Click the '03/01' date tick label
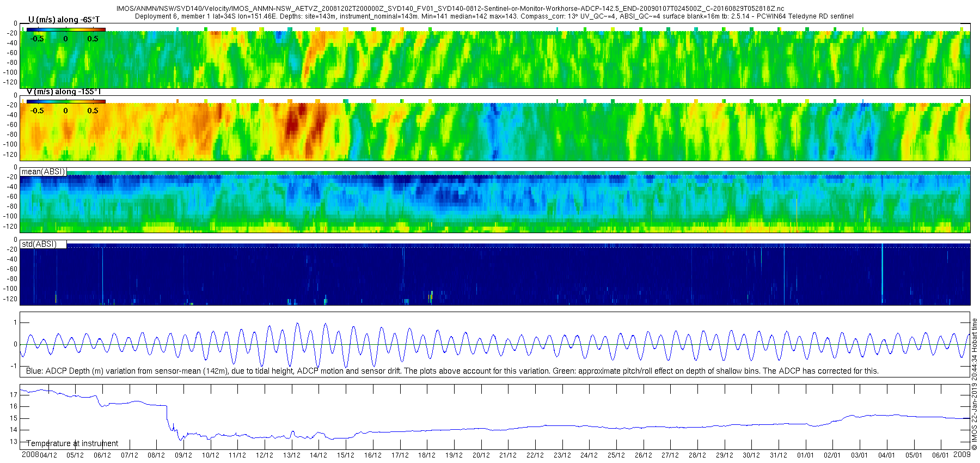 click(x=860, y=455)
